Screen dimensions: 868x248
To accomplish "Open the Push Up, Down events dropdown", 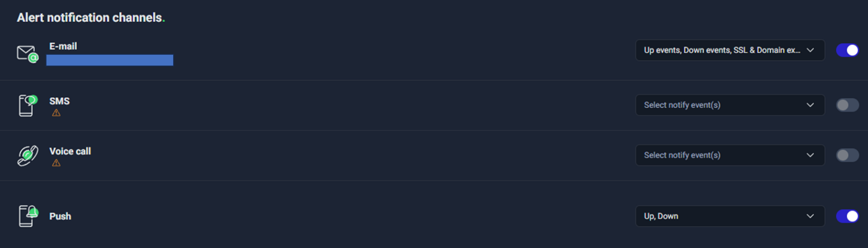I will (730, 216).
